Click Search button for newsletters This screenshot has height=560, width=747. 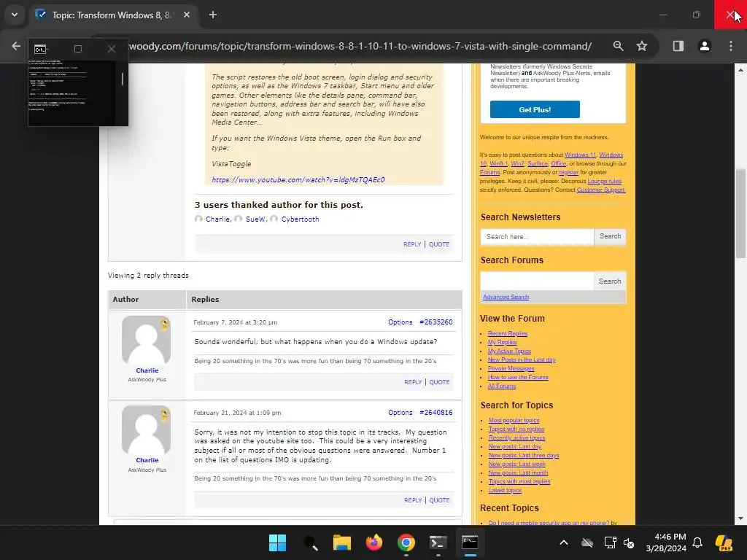(611, 236)
